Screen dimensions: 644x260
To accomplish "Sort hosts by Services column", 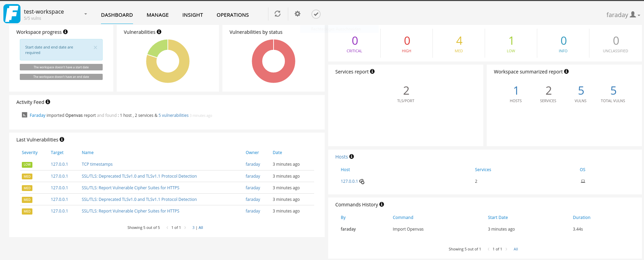I will 483,170.
